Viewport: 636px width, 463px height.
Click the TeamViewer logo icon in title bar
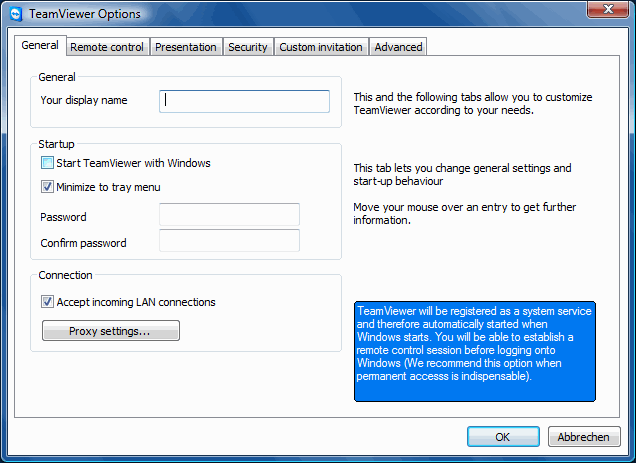click(x=16, y=14)
